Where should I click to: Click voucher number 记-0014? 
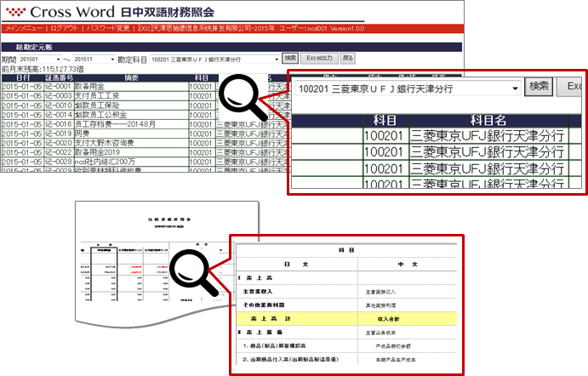pyautogui.click(x=59, y=115)
